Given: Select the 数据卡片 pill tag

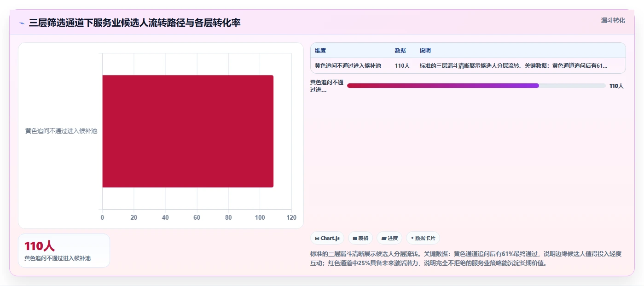Looking at the screenshot, I should [x=423, y=238].
